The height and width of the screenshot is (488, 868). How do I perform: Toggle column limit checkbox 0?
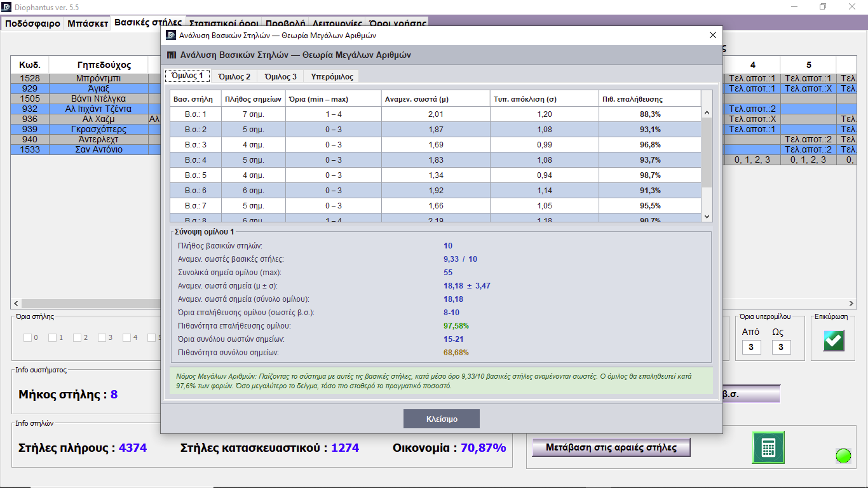[x=27, y=337]
